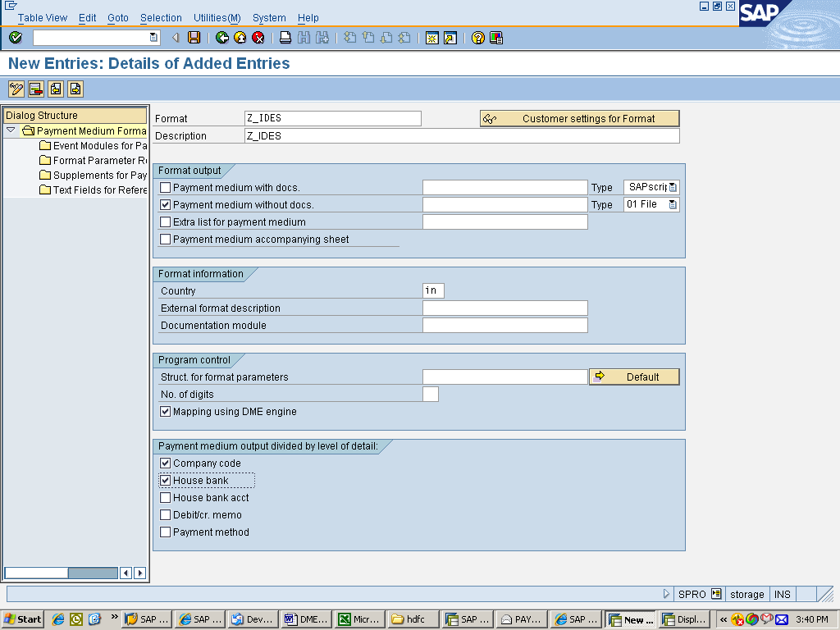
Task: Click the Next Entry icon
Action: tap(75, 89)
